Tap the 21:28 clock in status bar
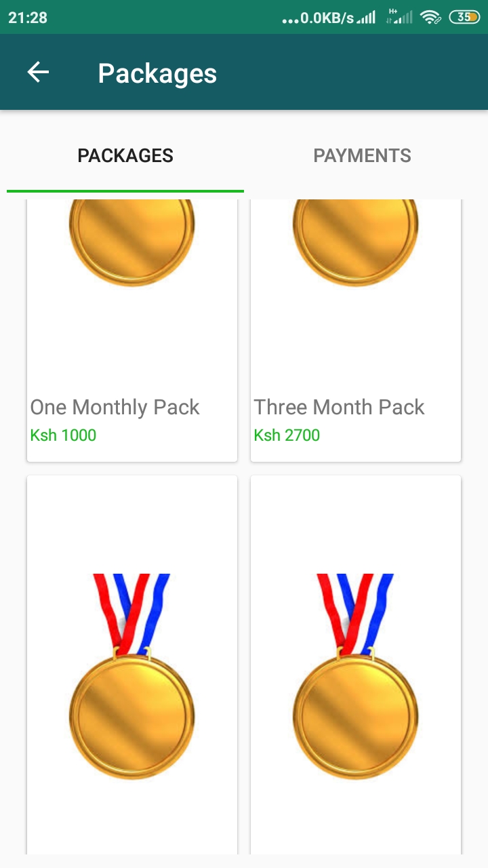488x868 pixels. tap(28, 18)
